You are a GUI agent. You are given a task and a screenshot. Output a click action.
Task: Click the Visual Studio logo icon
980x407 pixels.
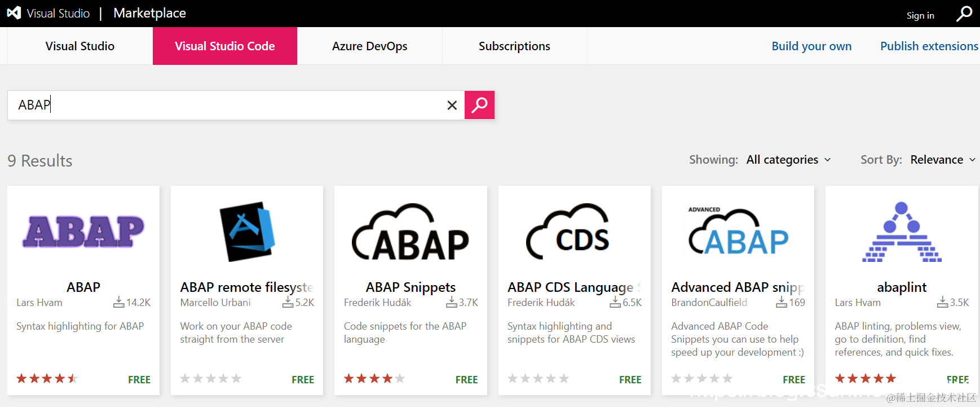(14, 13)
